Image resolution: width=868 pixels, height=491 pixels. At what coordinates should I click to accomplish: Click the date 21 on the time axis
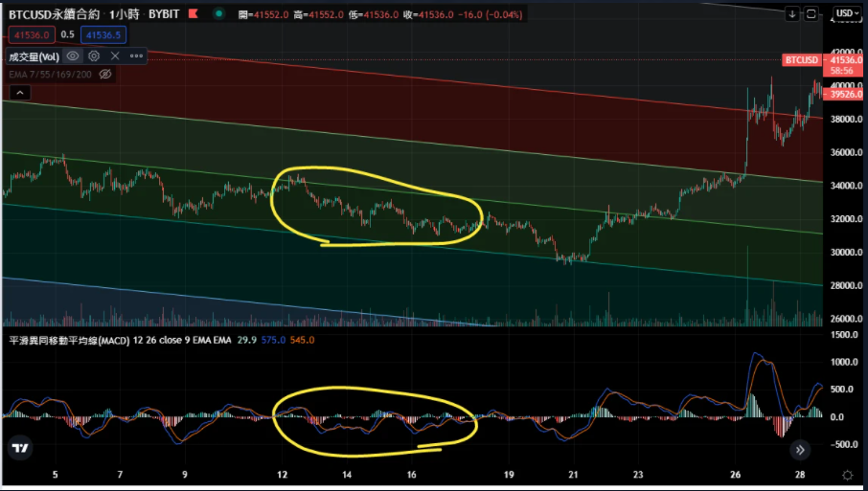(x=573, y=475)
